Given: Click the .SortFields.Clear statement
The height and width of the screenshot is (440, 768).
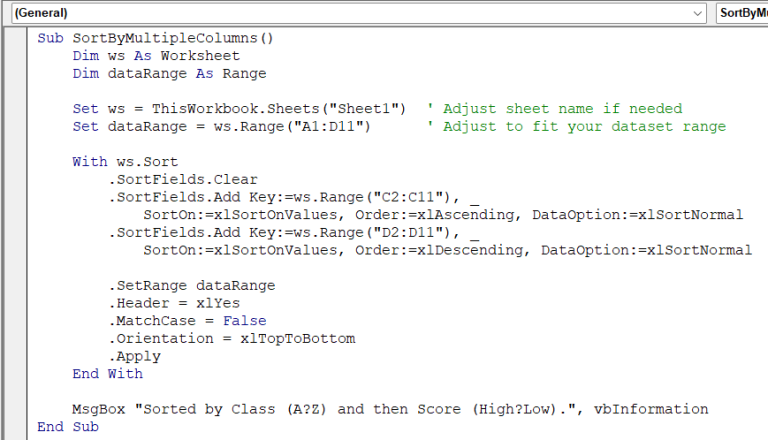Looking at the screenshot, I should tap(182, 179).
